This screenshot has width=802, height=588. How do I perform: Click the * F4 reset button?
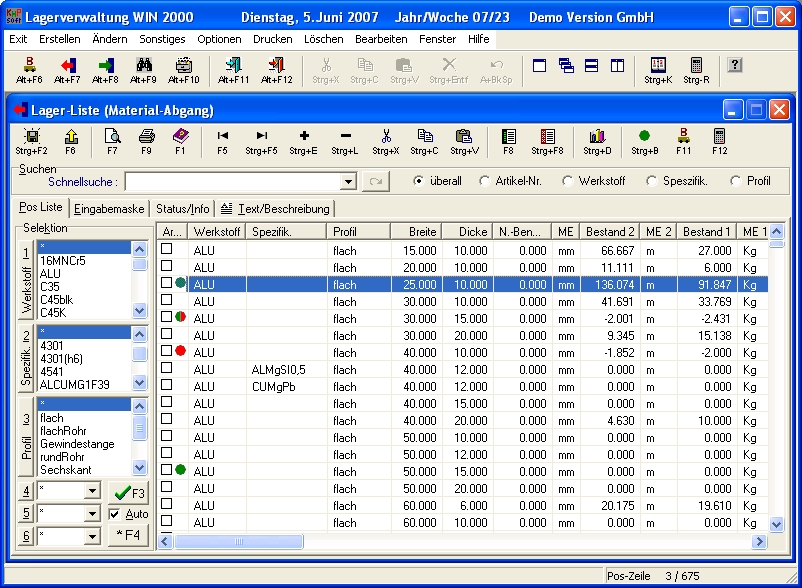129,535
